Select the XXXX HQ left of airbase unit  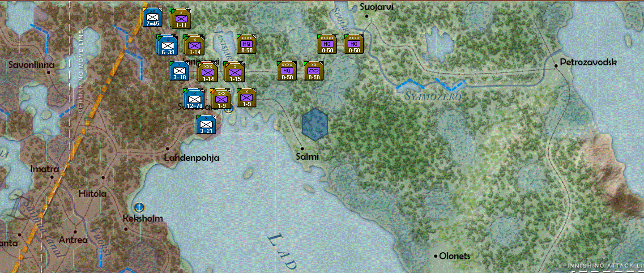287,71
